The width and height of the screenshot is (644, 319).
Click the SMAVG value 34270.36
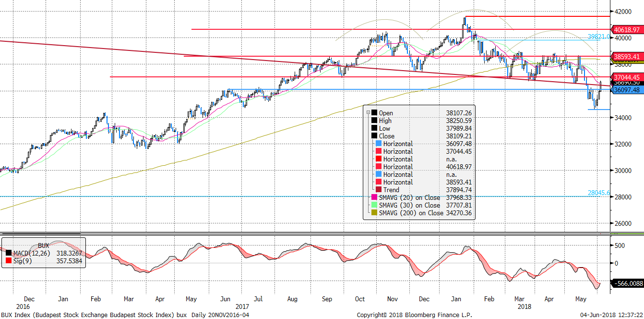(x=459, y=213)
